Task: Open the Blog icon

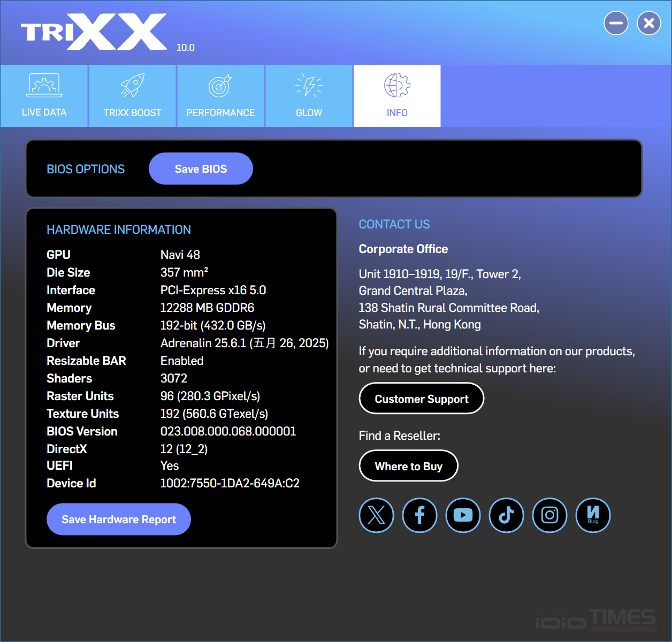Action: coord(593,515)
